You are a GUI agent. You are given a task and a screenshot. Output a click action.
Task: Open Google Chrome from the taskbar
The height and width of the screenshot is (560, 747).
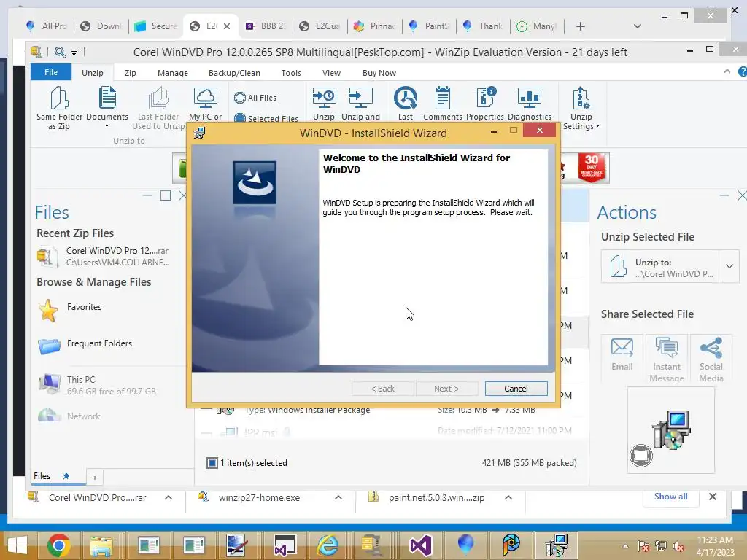pos(59,545)
